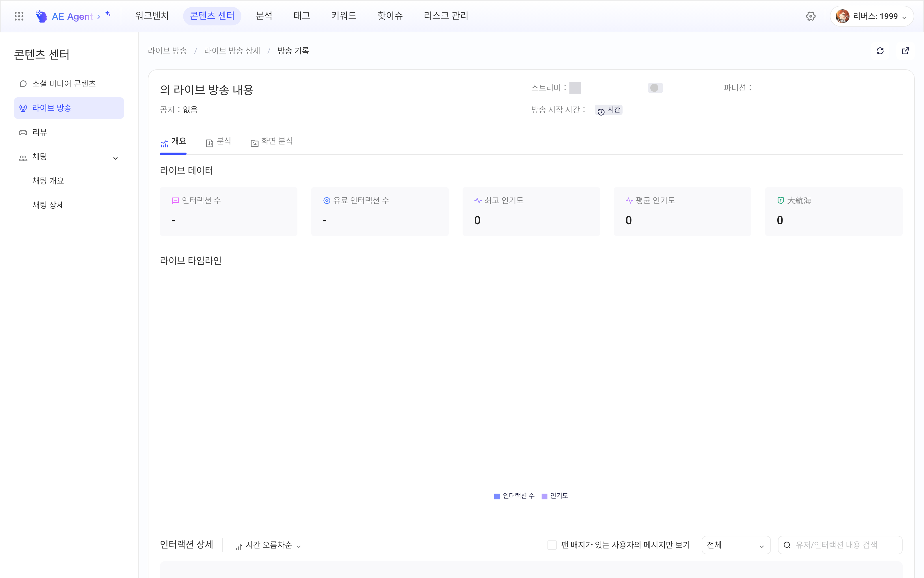Enable 팬 배지가 있는 사용자의 메시지만 보기 checkbox
This screenshot has width=924, height=578.
(552, 545)
